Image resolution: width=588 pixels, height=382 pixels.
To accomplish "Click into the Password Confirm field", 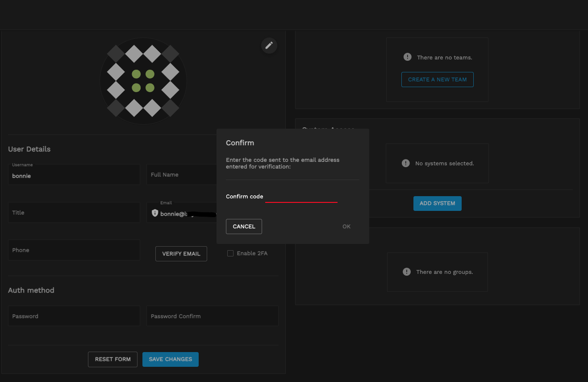I will pos(212,316).
